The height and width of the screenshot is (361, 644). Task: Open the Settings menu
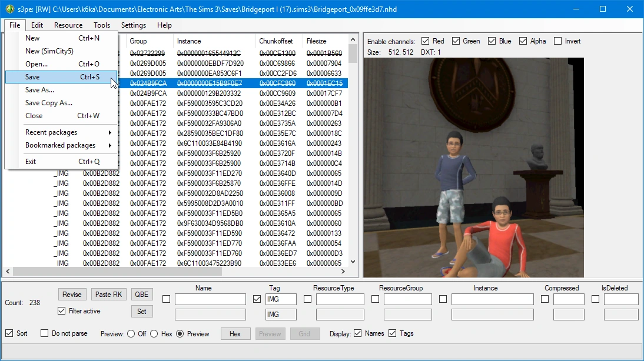134,25
